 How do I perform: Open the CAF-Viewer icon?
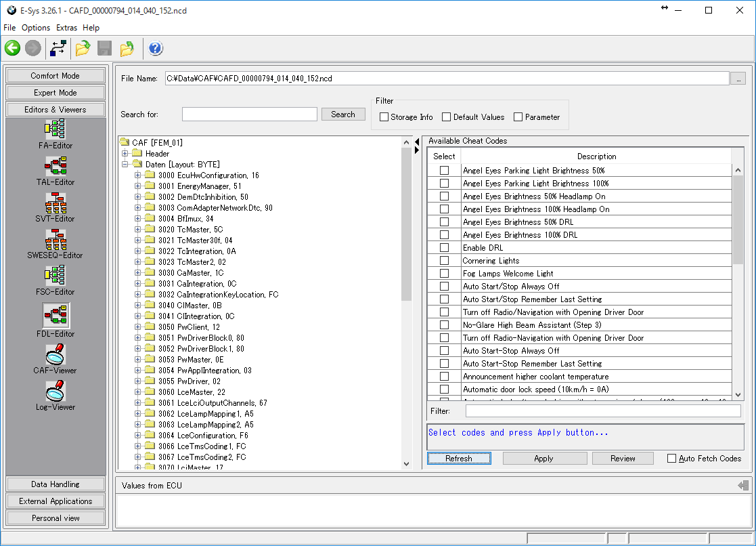click(55, 354)
